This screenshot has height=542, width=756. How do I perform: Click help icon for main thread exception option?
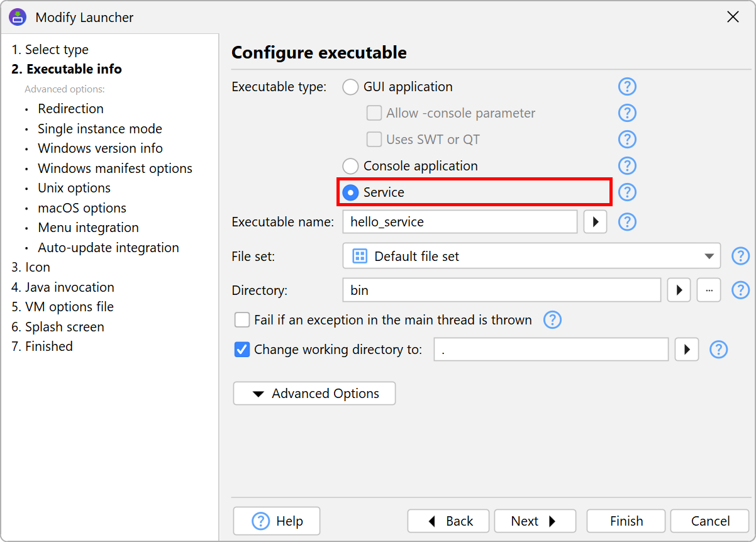(x=552, y=320)
